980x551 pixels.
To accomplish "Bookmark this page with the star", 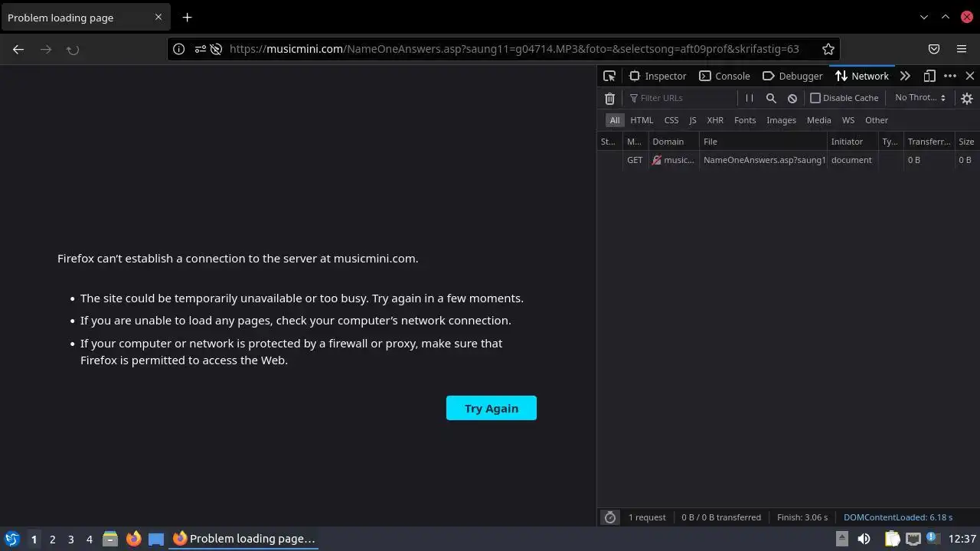I will coord(828,49).
